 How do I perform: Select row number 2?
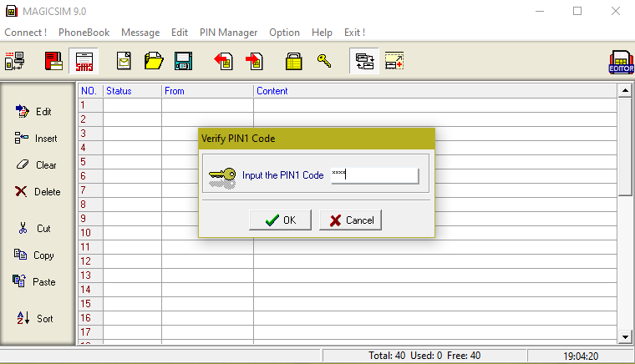point(90,119)
